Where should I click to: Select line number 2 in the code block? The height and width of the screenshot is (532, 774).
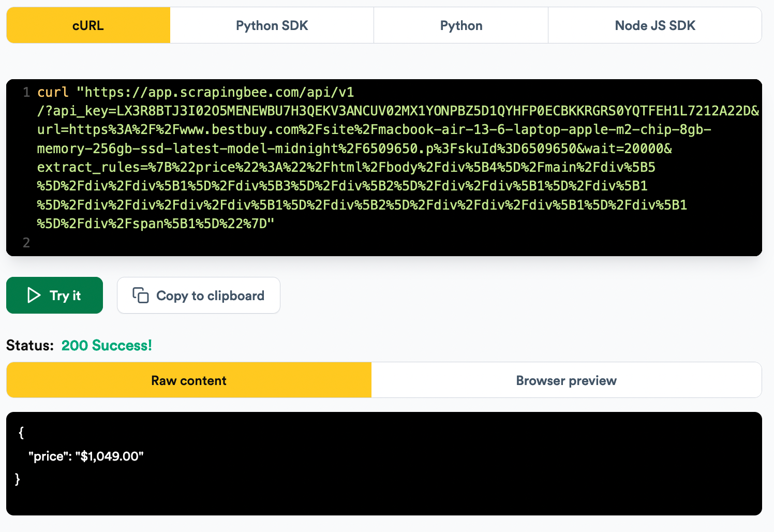click(x=26, y=242)
